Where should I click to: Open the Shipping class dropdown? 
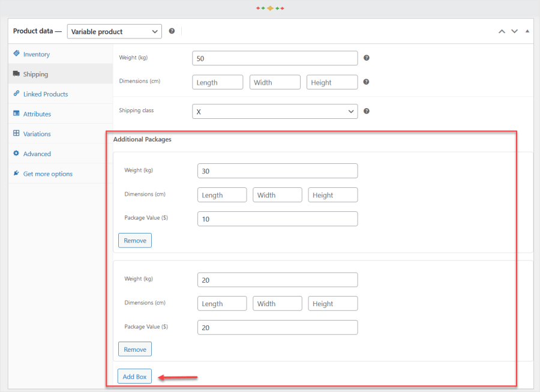coord(275,112)
